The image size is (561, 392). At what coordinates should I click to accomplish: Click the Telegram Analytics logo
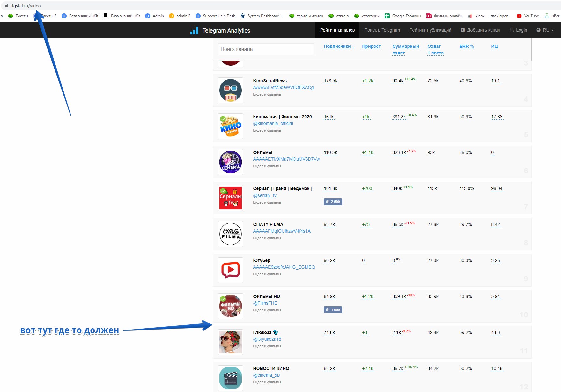220,31
